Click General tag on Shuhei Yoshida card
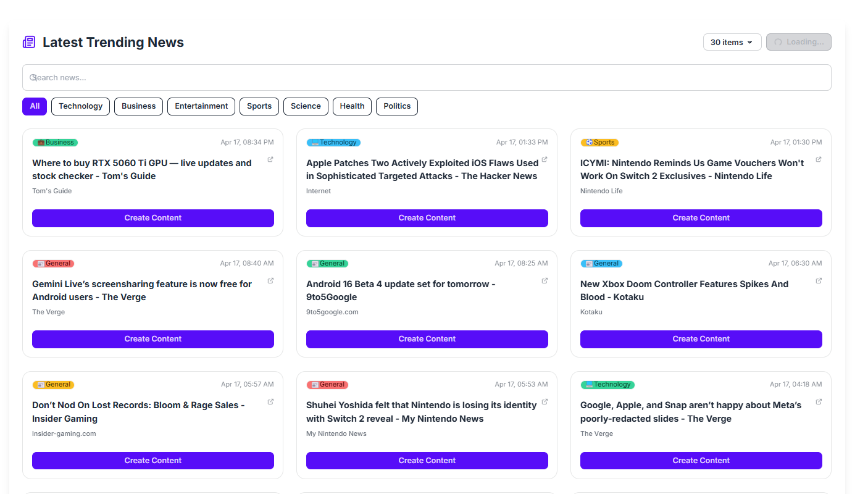Image resolution: width=868 pixels, height=494 pixels. point(327,385)
